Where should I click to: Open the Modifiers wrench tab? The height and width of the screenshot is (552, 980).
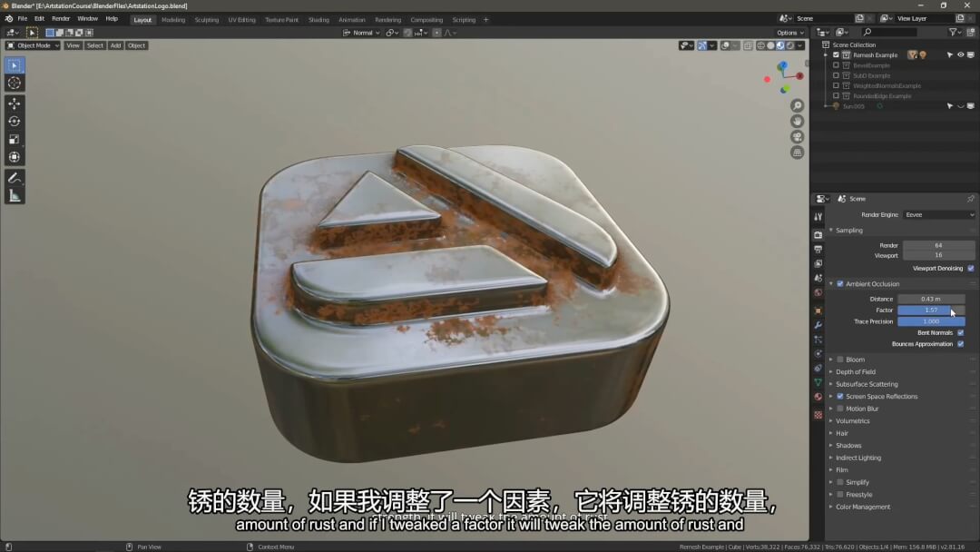(x=818, y=325)
